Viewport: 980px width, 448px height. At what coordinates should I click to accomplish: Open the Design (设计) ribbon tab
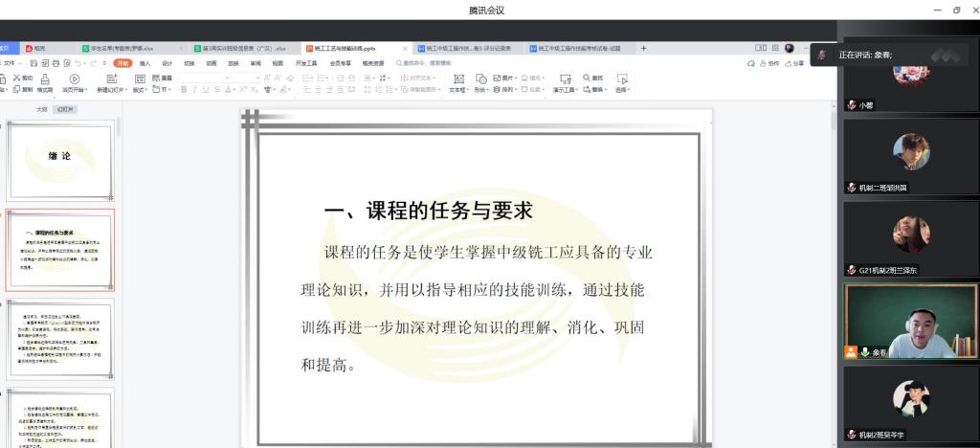click(x=167, y=63)
